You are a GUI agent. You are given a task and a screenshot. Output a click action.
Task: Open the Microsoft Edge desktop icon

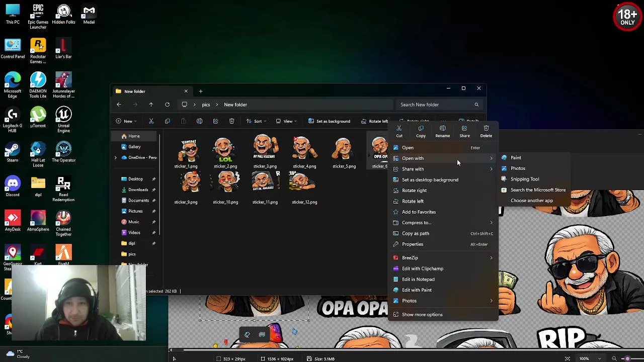13,85
